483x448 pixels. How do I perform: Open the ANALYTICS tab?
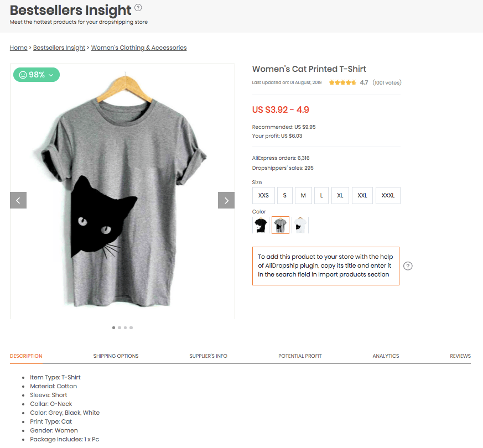[x=386, y=356]
